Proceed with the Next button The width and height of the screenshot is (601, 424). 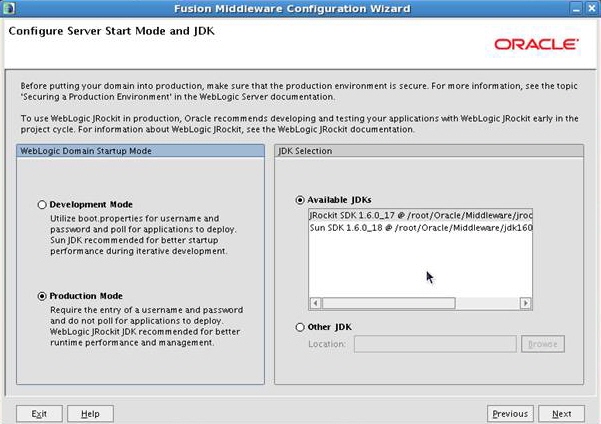coord(562,413)
